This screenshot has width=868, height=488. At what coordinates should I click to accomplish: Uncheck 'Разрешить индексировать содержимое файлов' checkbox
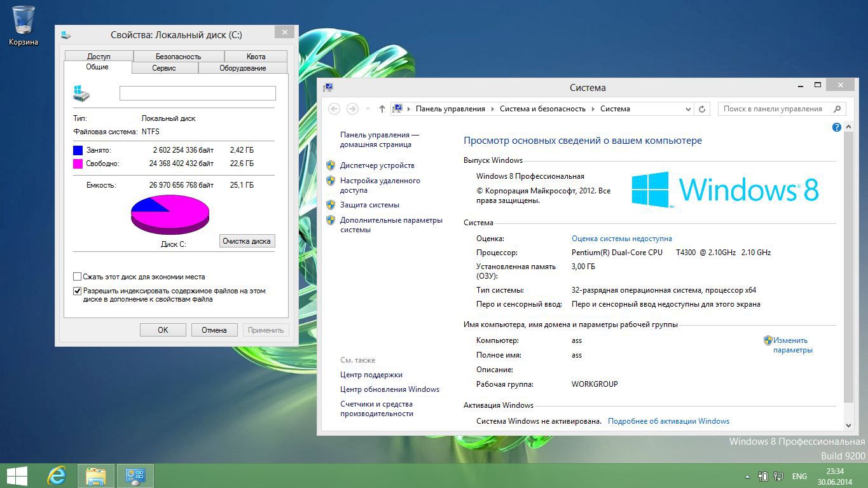pos(78,291)
